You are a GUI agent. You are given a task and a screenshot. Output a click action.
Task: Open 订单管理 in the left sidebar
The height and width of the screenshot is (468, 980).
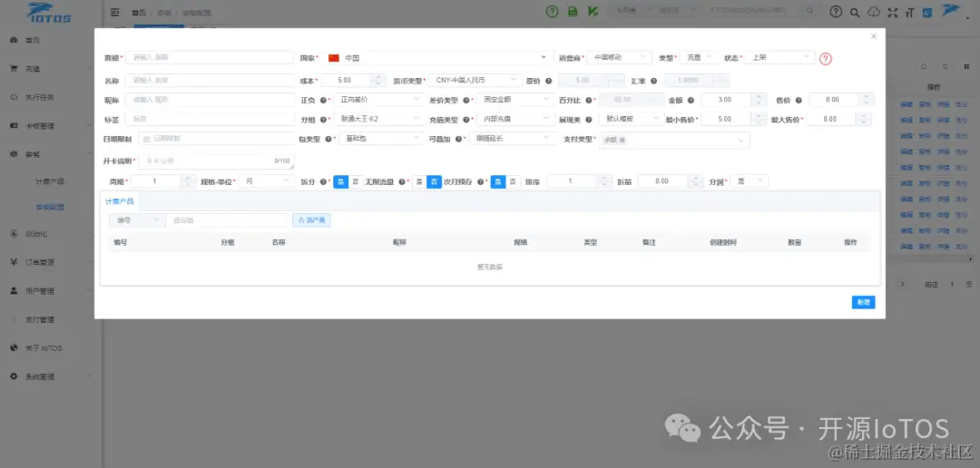pyautogui.click(x=51, y=262)
